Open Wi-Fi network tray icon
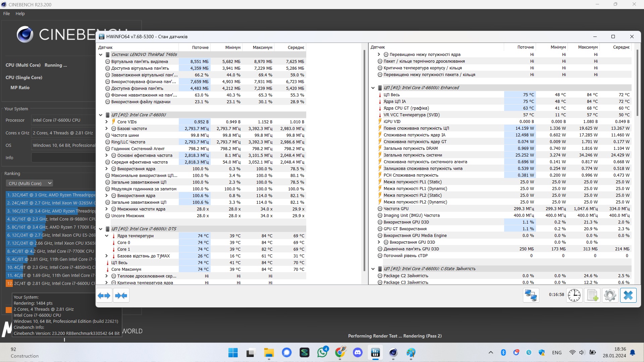Screen dimensions: 644x362 572,353
